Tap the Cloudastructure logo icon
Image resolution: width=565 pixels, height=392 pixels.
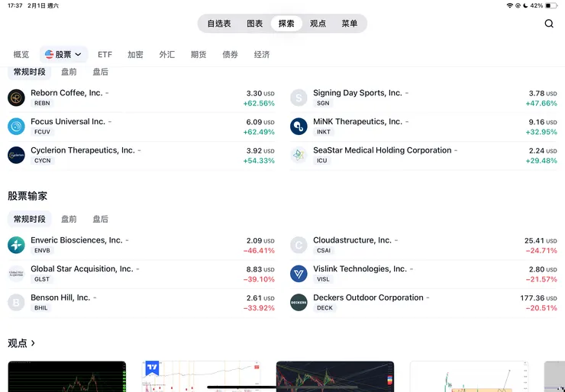point(299,245)
